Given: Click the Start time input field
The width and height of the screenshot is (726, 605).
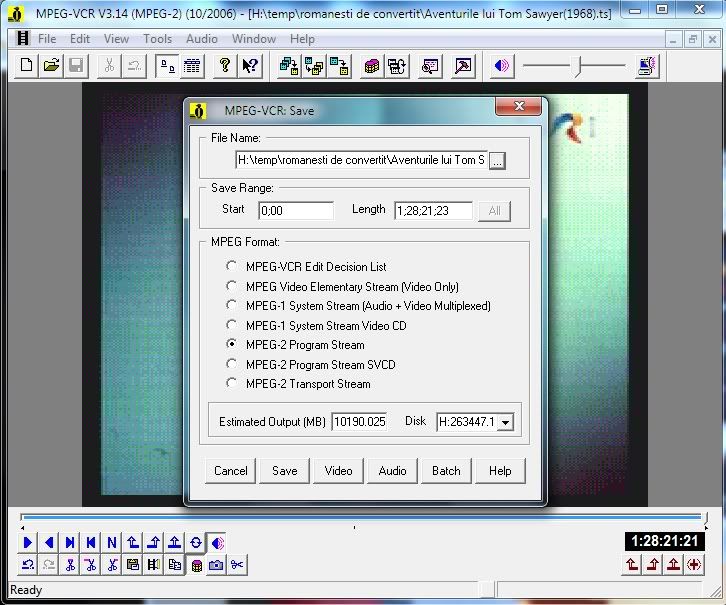Looking at the screenshot, I should coord(295,211).
